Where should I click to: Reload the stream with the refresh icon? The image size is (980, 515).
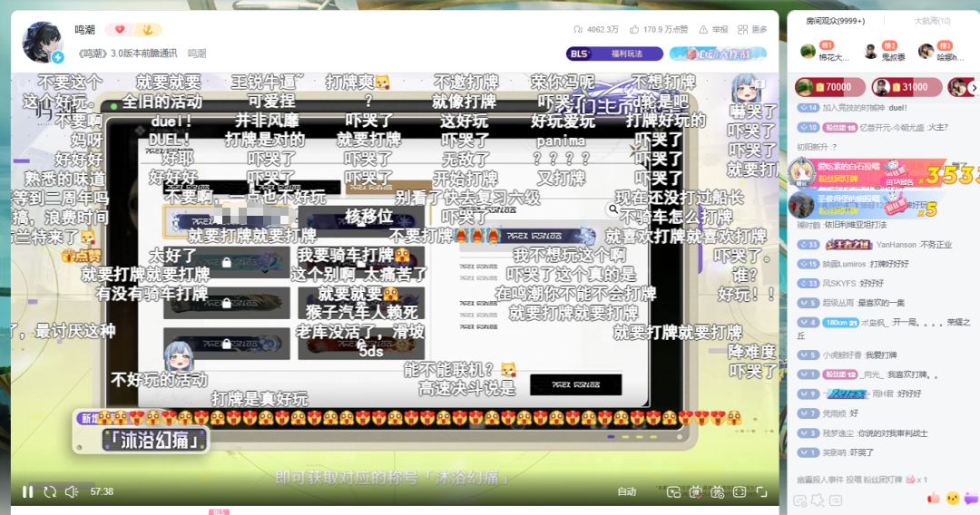(x=50, y=492)
